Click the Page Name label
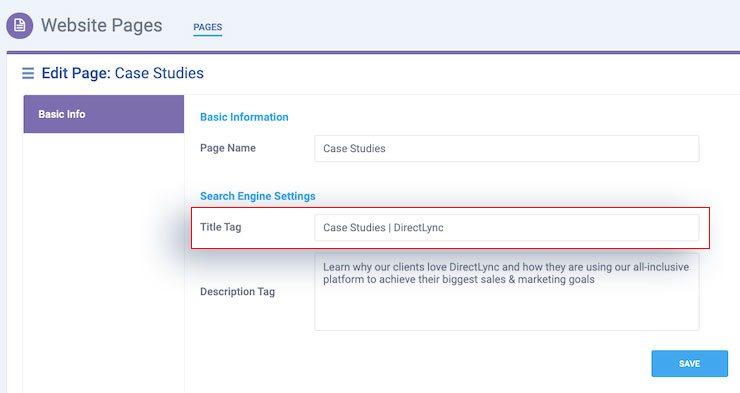Image resolution: width=740 pixels, height=393 pixels. pyautogui.click(x=228, y=148)
